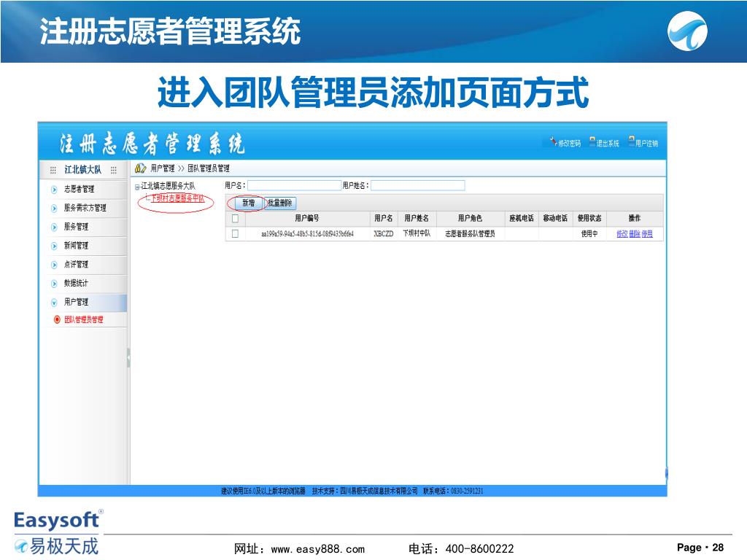Tick the checkbox for the XBCZD row
The height and width of the screenshot is (560, 747).
click(235, 234)
